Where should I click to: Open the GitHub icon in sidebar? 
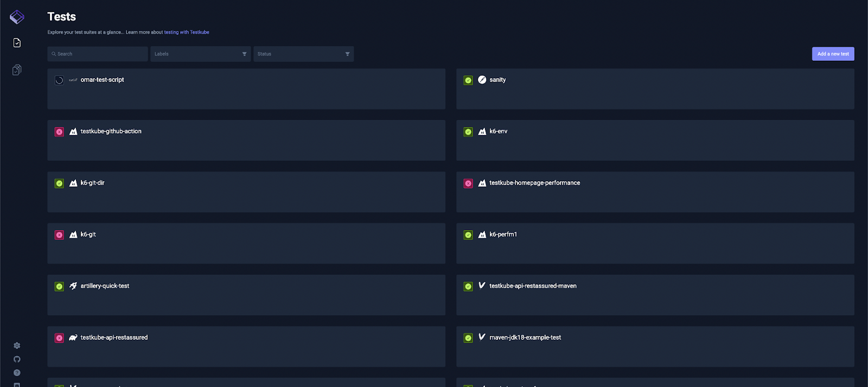(x=17, y=359)
